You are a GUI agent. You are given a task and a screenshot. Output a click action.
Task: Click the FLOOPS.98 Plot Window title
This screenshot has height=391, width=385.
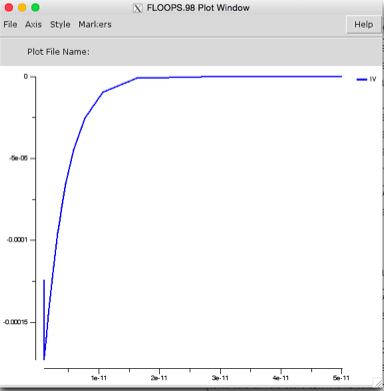pos(198,8)
